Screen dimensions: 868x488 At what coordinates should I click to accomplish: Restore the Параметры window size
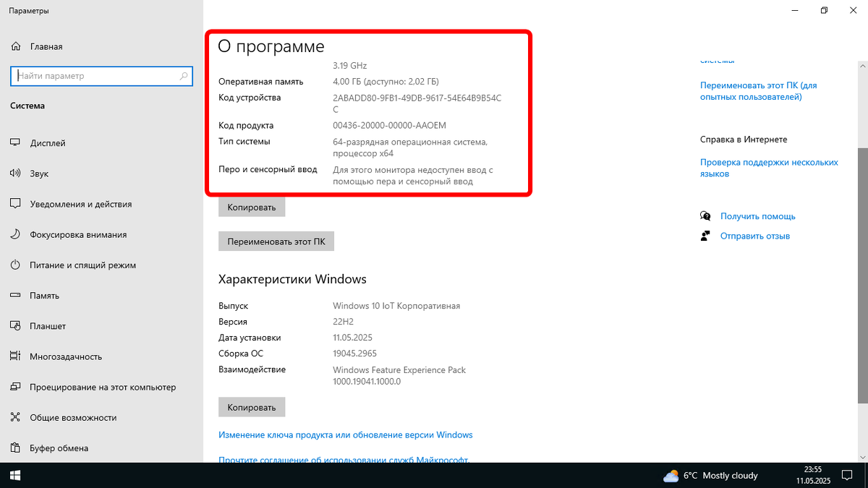pos(824,10)
